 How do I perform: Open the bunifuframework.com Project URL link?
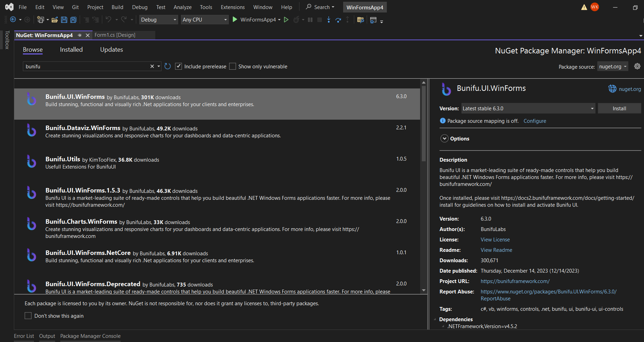[x=515, y=281]
